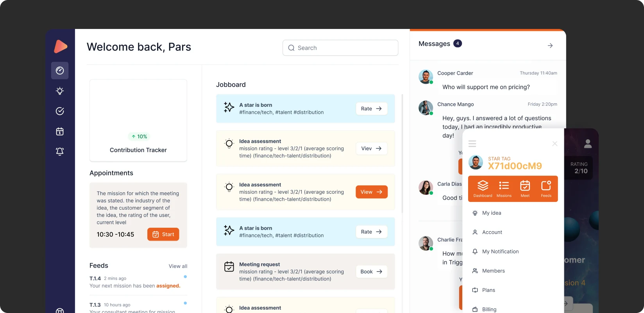This screenshot has width=644, height=313.
Task: Open Missions in the orange overlay bar
Action: 504,189
